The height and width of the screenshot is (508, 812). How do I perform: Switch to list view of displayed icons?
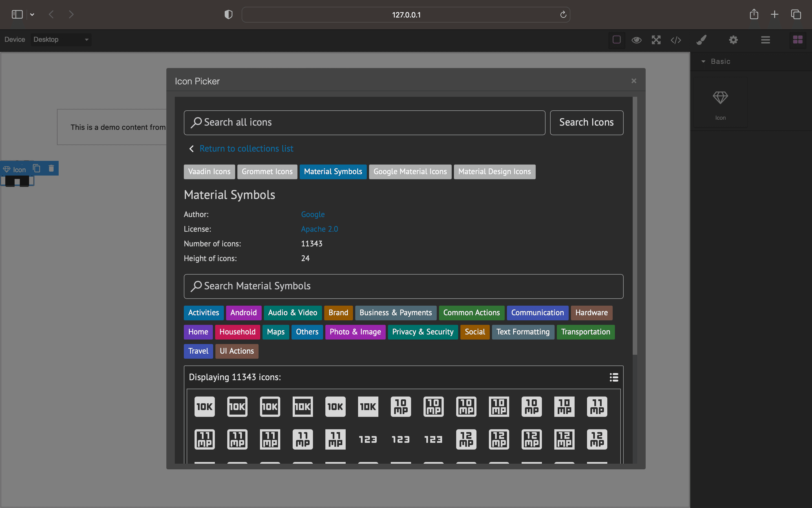[x=614, y=377]
